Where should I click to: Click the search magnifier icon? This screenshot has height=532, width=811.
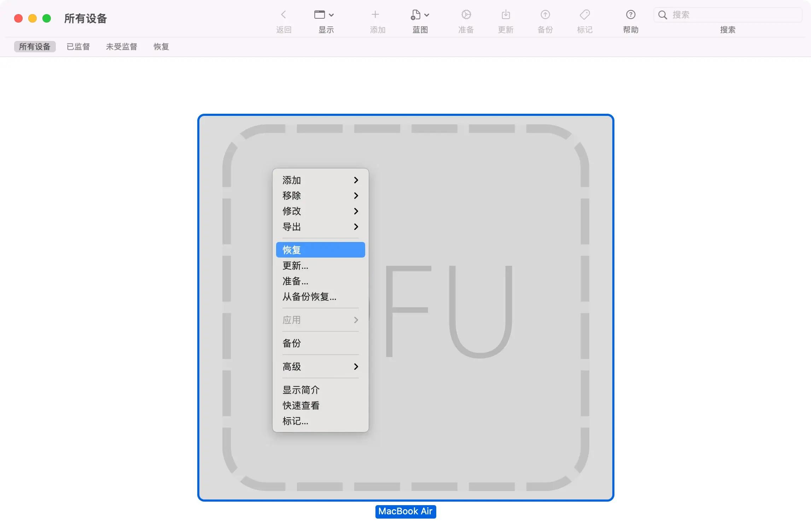tap(663, 15)
